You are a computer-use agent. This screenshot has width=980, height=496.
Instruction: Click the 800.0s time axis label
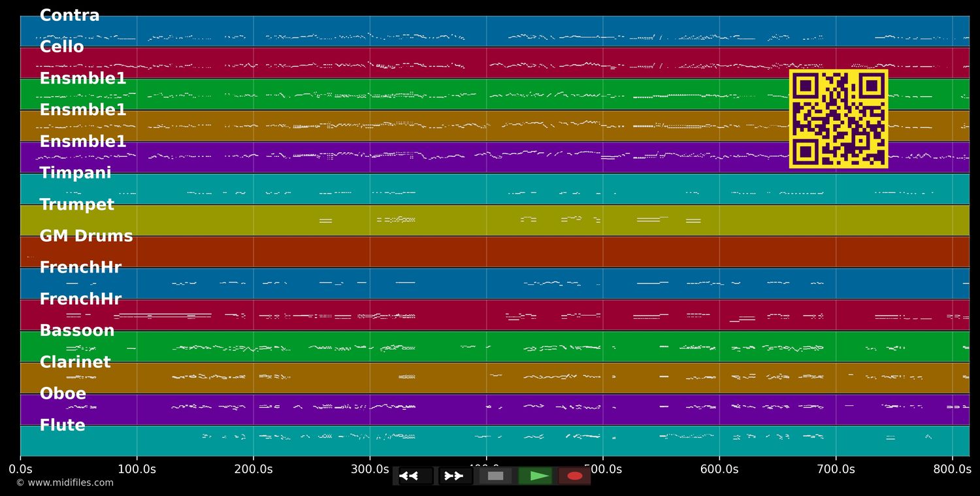(x=952, y=469)
